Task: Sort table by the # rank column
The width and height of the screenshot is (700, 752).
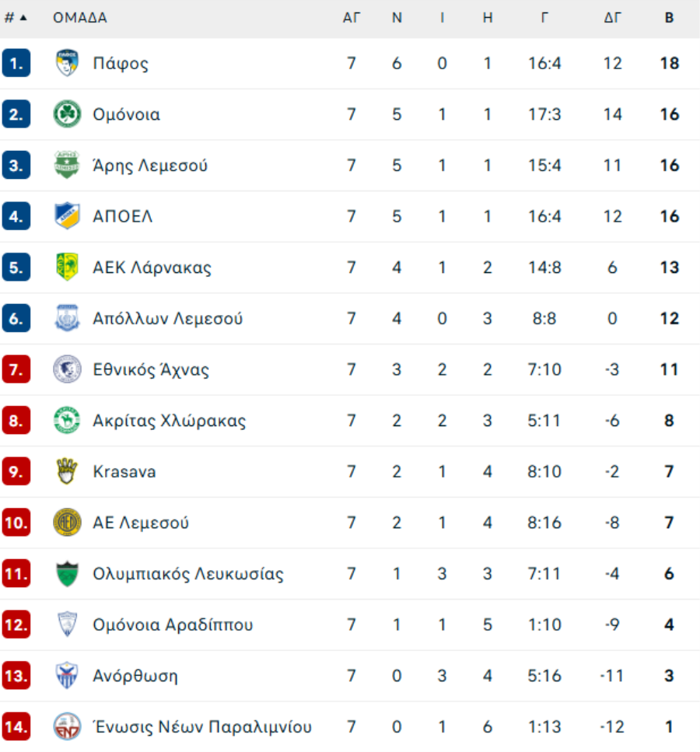Action: point(16,18)
